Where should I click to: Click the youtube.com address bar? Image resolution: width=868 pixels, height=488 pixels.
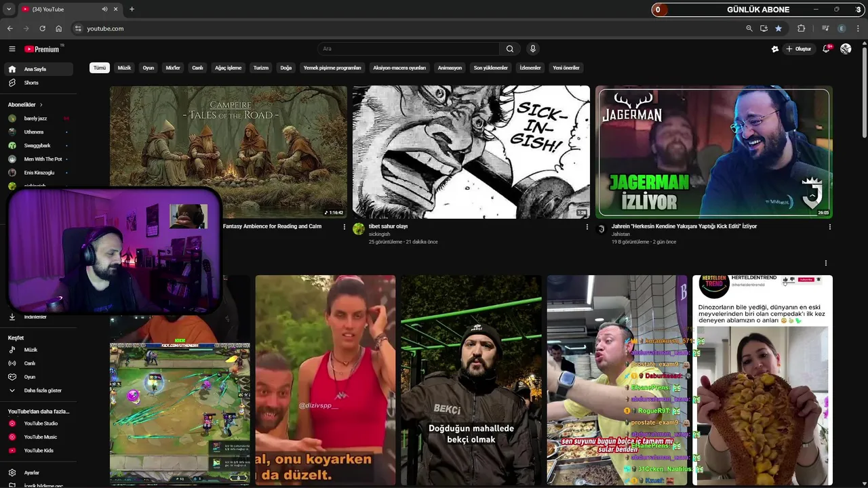pos(407,28)
